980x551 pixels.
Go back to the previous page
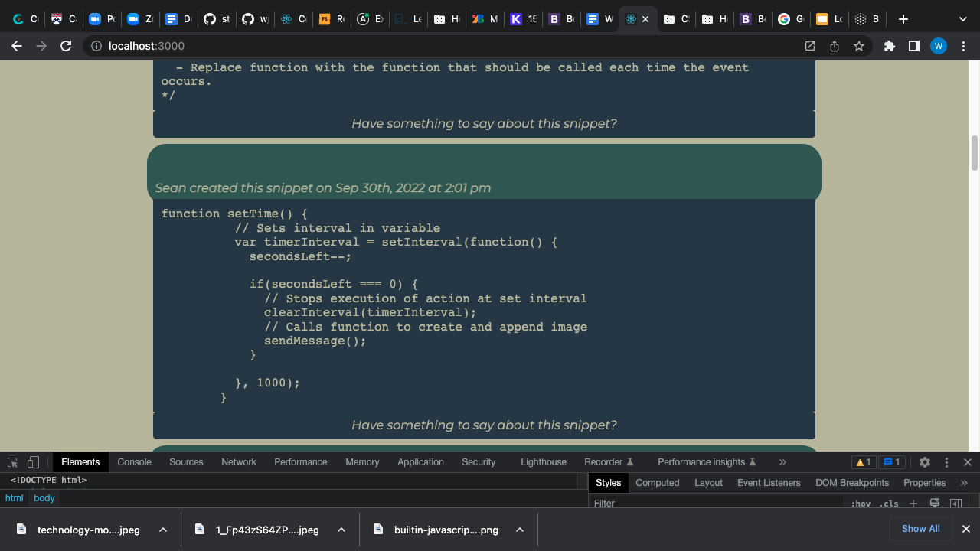point(17,46)
